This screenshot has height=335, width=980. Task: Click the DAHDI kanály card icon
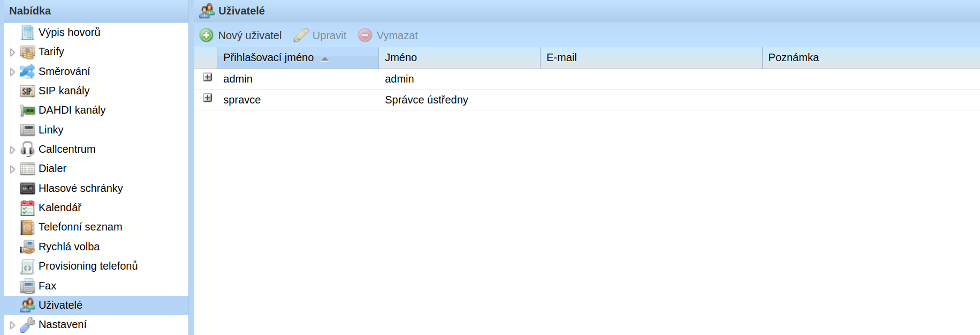tap(27, 110)
